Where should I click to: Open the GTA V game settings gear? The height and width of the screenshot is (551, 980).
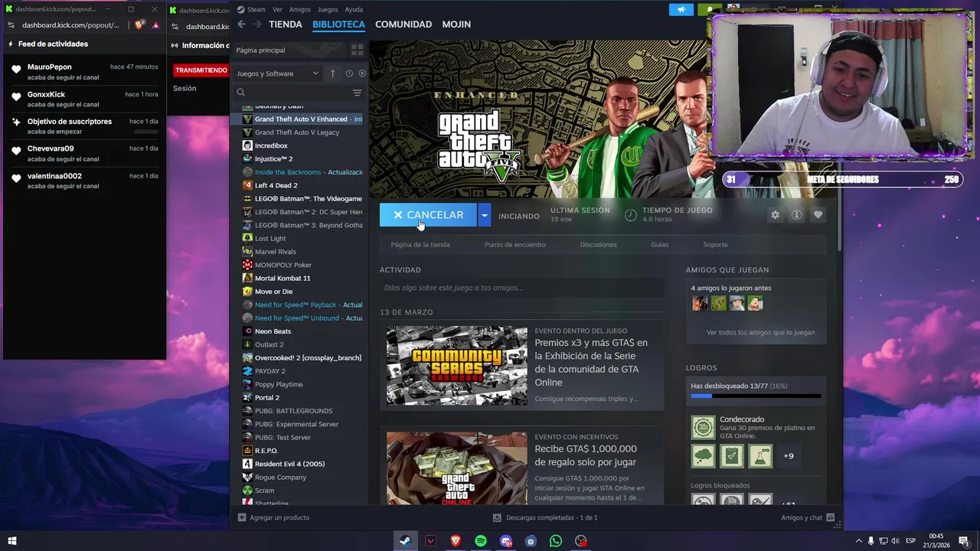[x=775, y=215]
